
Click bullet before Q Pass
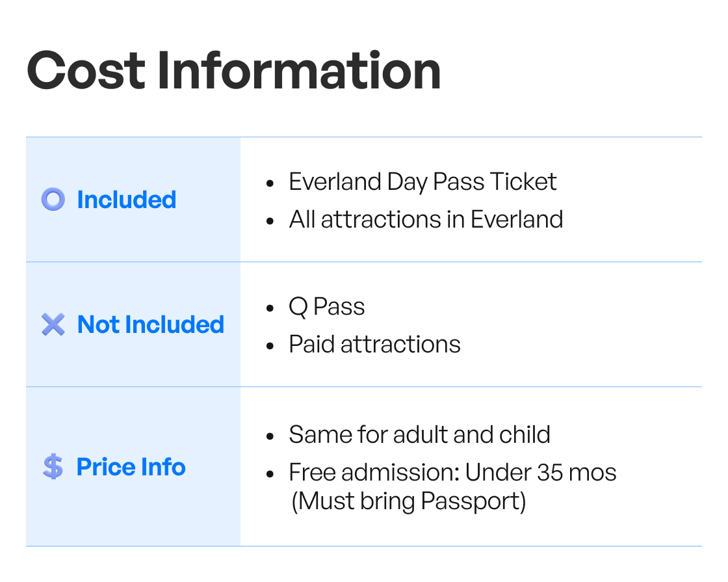point(270,308)
